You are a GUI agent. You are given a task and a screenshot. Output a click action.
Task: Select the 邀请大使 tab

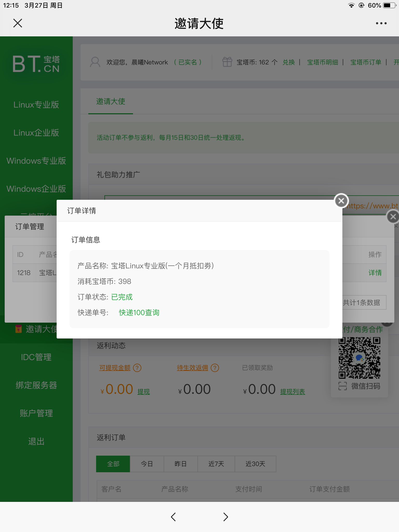tap(111, 101)
